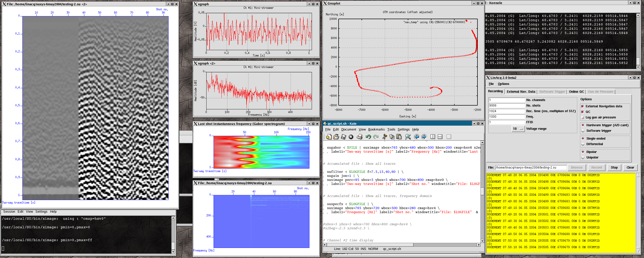Image resolution: width=644 pixels, height=258 pixels.
Task: Open the Voltage range dropdown
Action: tap(518, 129)
